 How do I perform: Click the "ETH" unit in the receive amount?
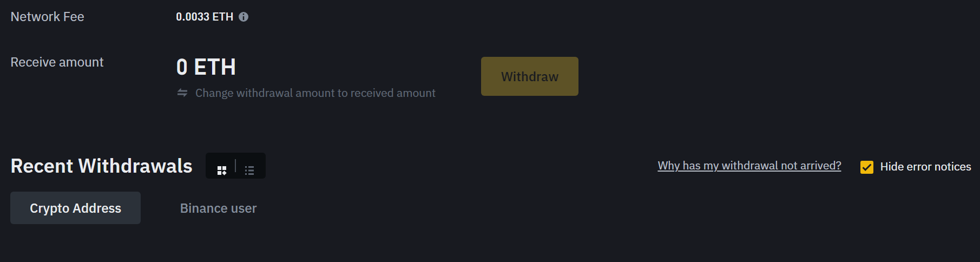point(215,67)
